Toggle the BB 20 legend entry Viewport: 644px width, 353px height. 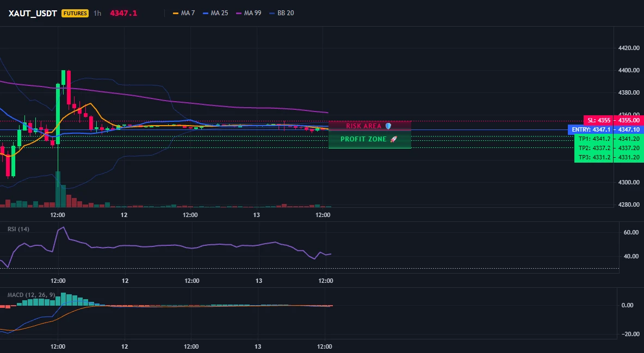(282, 13)
